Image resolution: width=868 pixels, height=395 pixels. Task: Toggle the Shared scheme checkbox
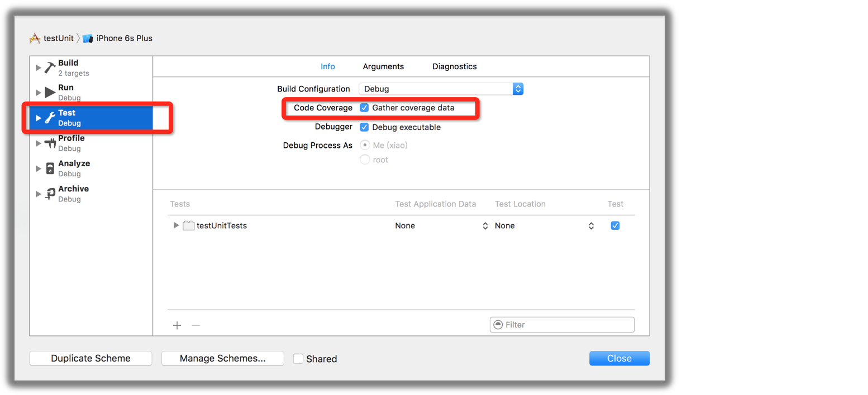pyautogui.click(x=298, y=359)
